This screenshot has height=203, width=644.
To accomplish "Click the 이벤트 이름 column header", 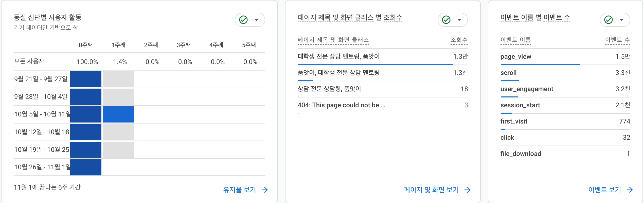I will click(x=516, y=40).
